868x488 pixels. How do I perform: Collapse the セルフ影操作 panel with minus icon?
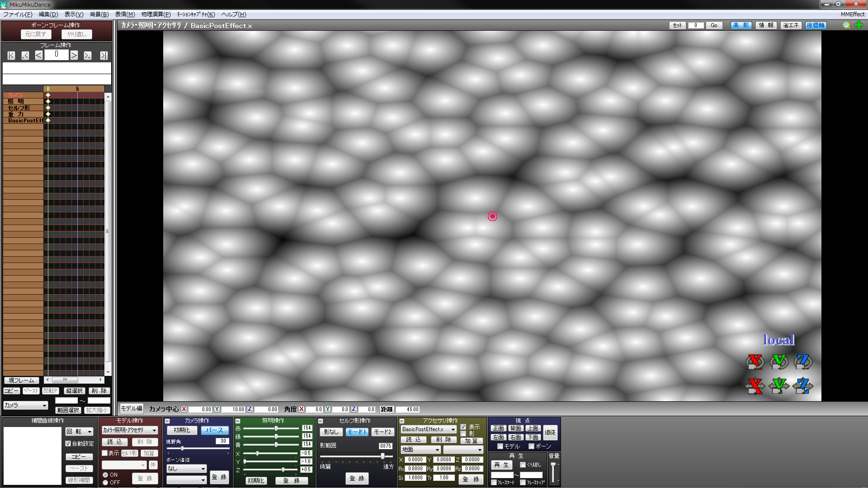pos(321,421)
